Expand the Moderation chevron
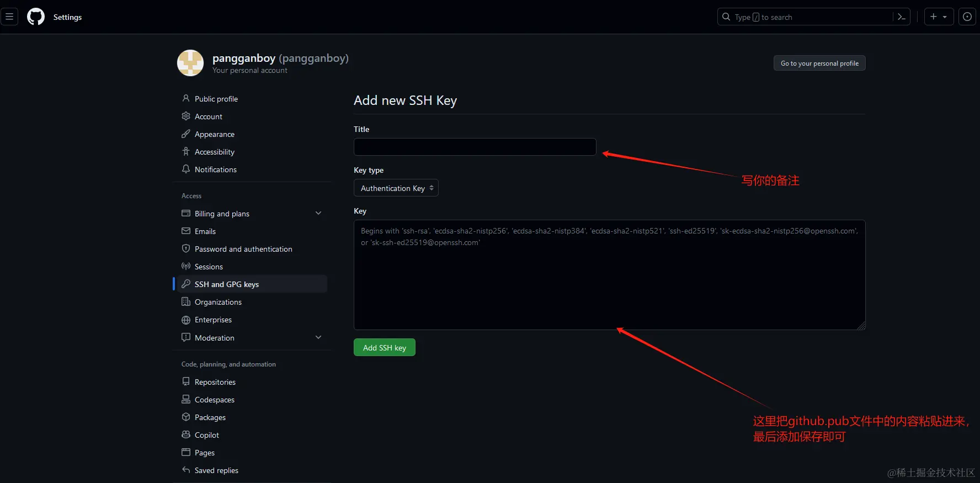Viewport: 980px width, 483px height. point(318,337)
